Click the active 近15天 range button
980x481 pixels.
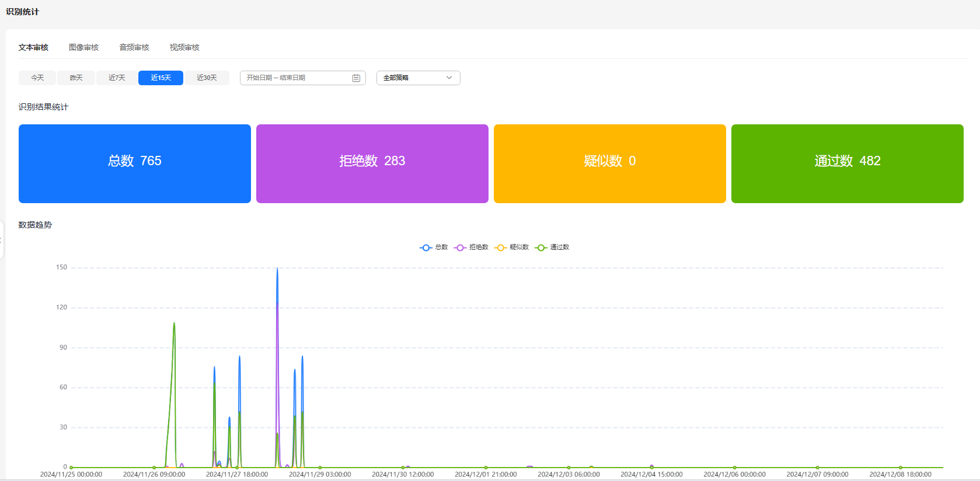tap(161, 78)
